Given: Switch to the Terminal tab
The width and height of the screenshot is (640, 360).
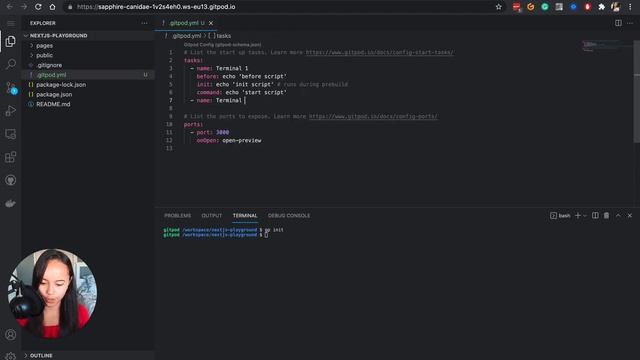Looking at the screenshot, I should coord(245,216).
